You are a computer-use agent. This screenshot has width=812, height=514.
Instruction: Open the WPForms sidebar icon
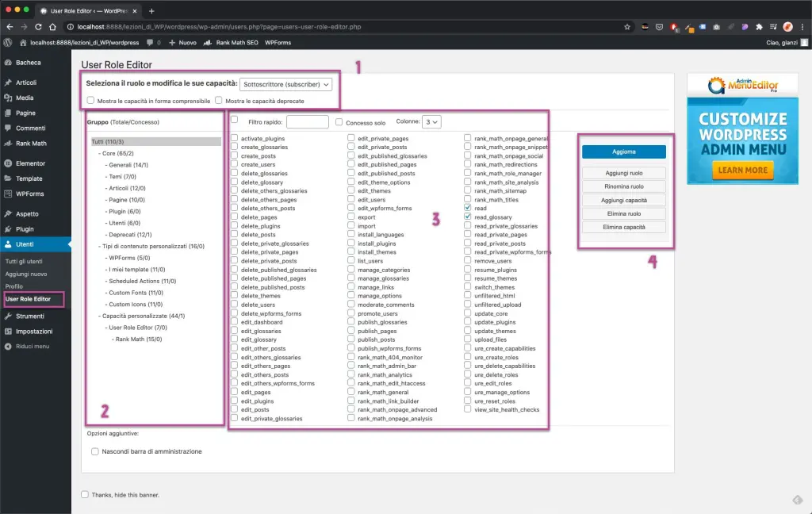point(8,194)
